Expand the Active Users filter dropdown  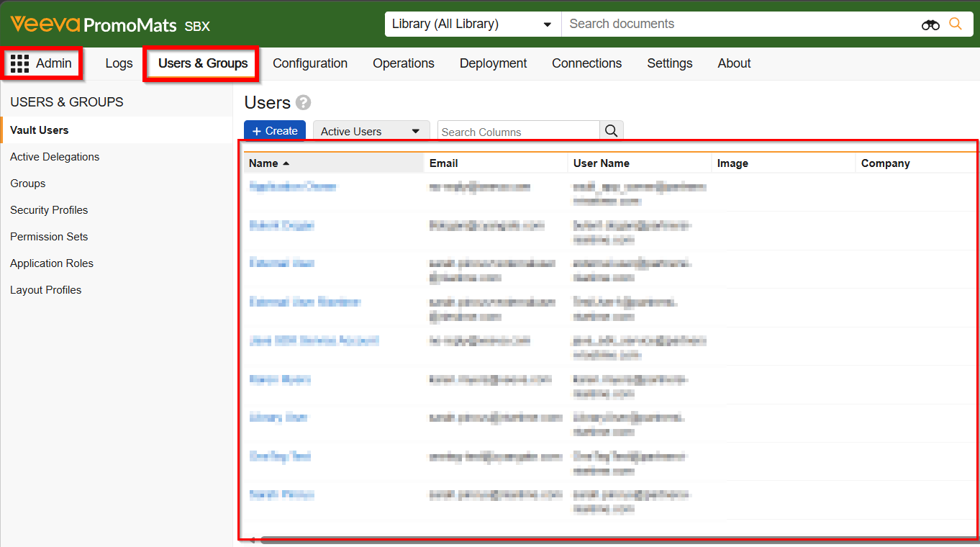[x=371, y=131]
